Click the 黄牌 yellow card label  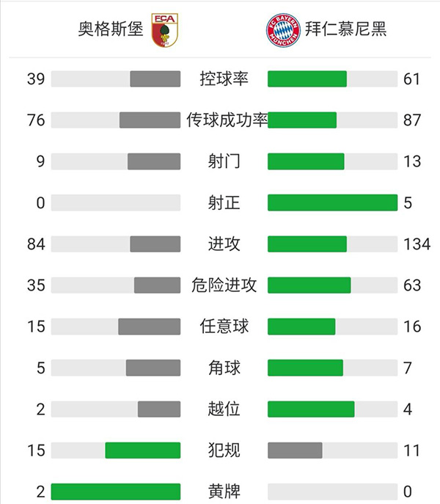(224, 491)
